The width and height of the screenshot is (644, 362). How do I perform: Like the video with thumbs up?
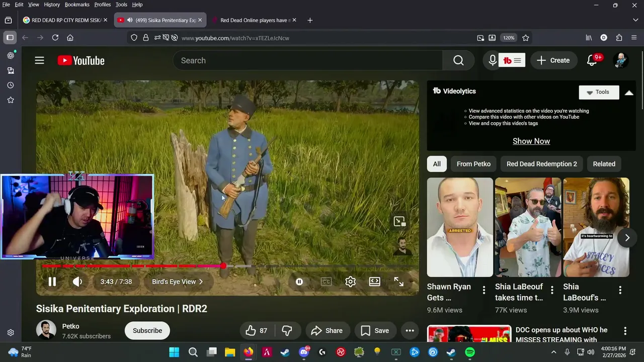[257, 330]
